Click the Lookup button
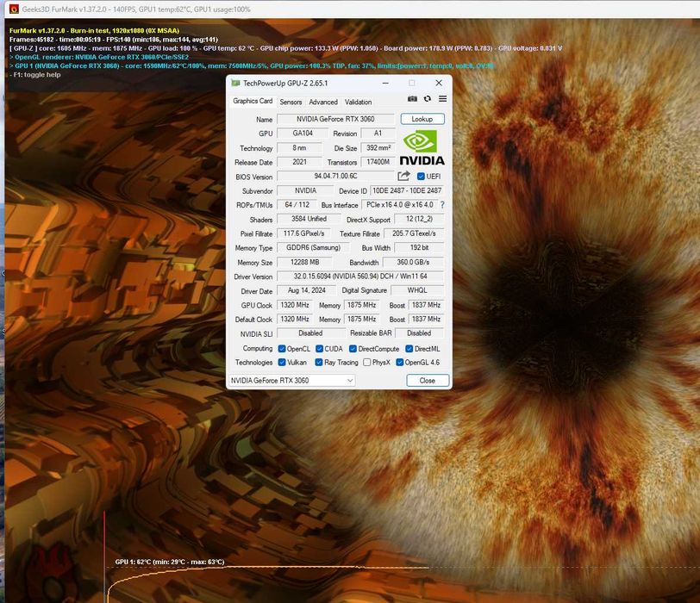 pyautogui.click(x=422, y=119)
